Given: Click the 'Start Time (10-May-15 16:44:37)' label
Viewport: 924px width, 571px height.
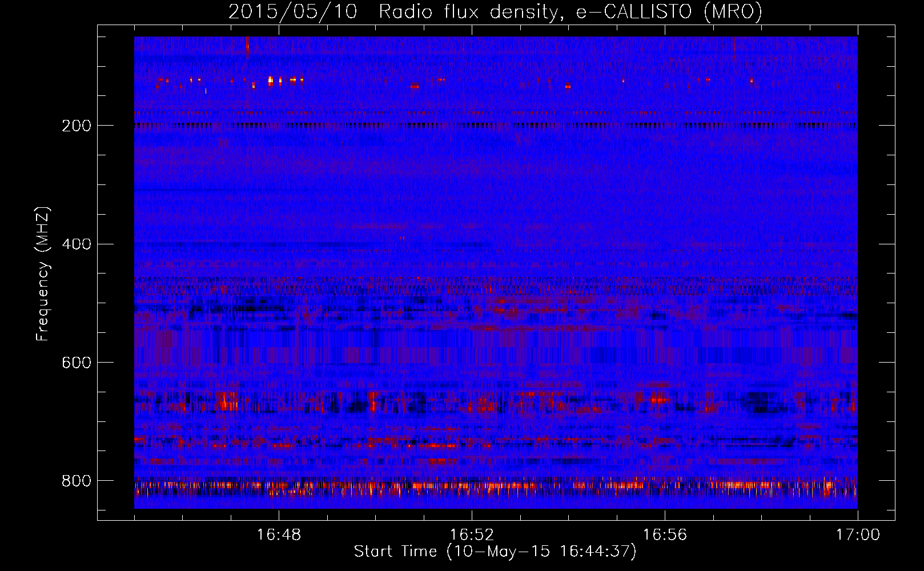Looking at the screenshot, I should tap(495, 552).
